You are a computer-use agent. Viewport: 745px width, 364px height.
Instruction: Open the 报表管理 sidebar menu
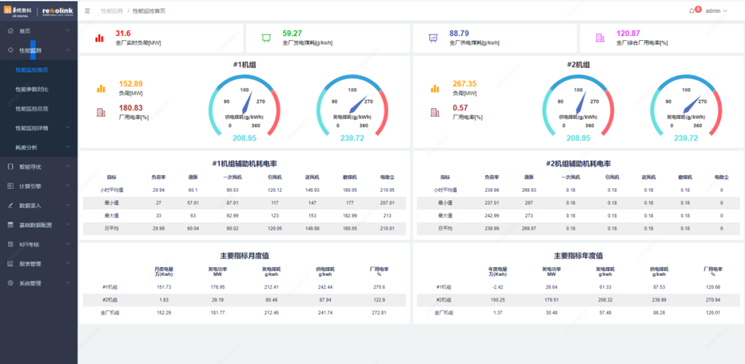point(38,264)
